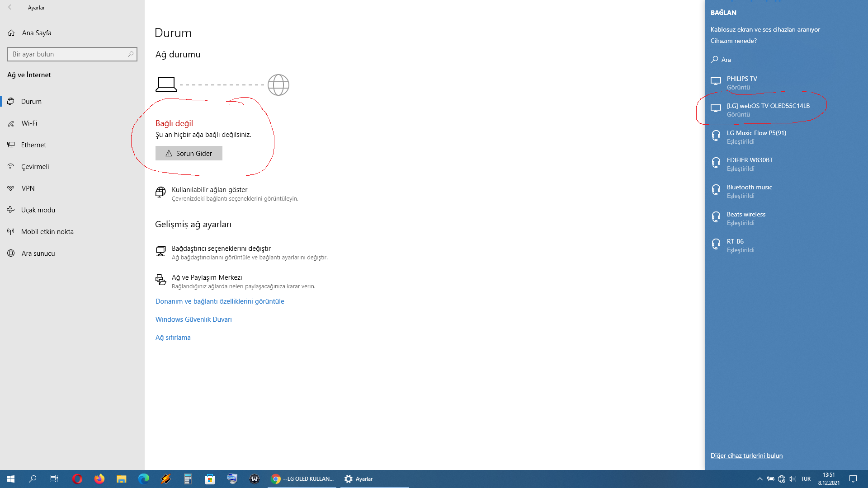
Task: Click the search magnifier in settings box
Action: pyautogui.click(x=131, y=54)
